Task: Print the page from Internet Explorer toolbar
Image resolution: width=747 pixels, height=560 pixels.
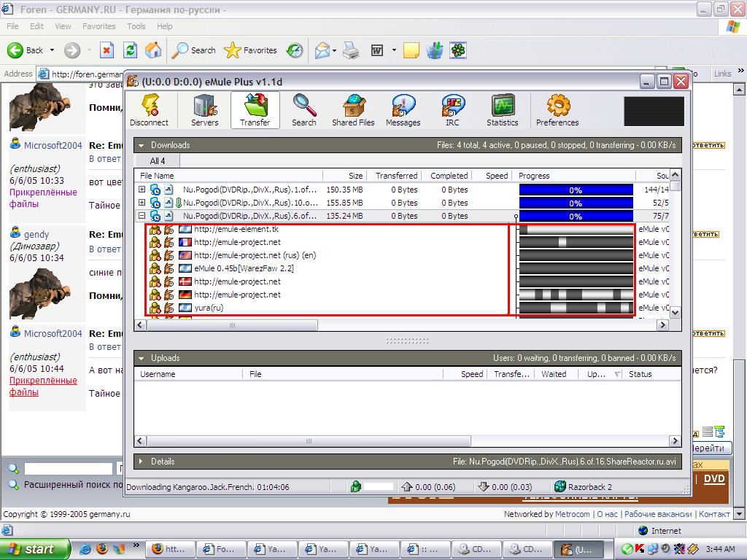Action: click(x=352, y=50)
